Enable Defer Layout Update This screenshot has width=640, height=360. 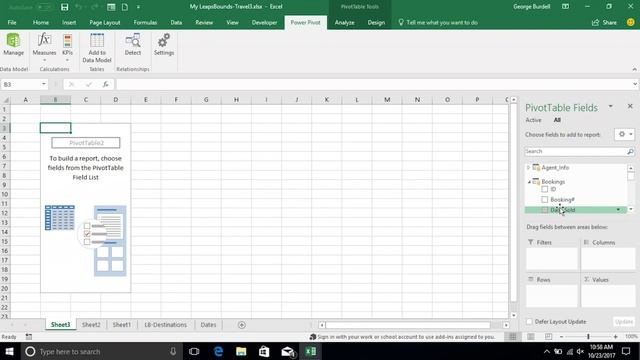[x=529, y=322]
